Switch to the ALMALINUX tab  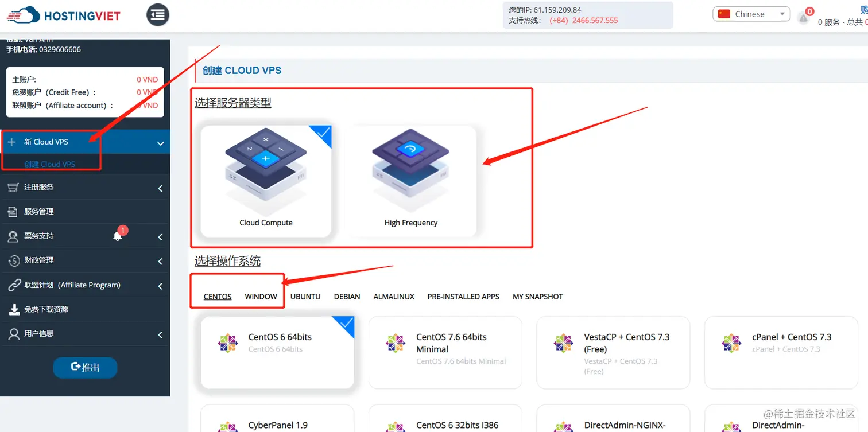point(394,297)
